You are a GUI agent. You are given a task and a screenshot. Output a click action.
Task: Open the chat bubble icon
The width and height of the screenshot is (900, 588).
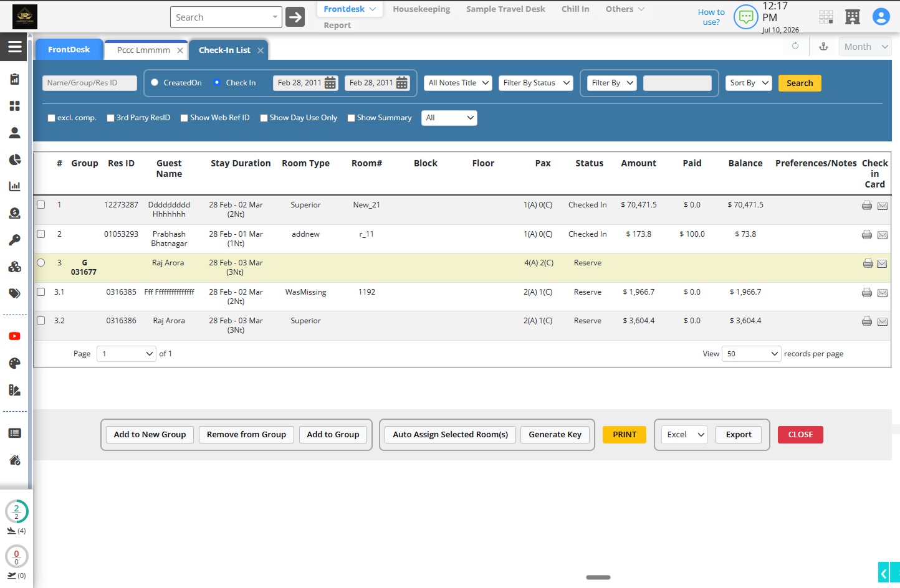pos(746,17)
